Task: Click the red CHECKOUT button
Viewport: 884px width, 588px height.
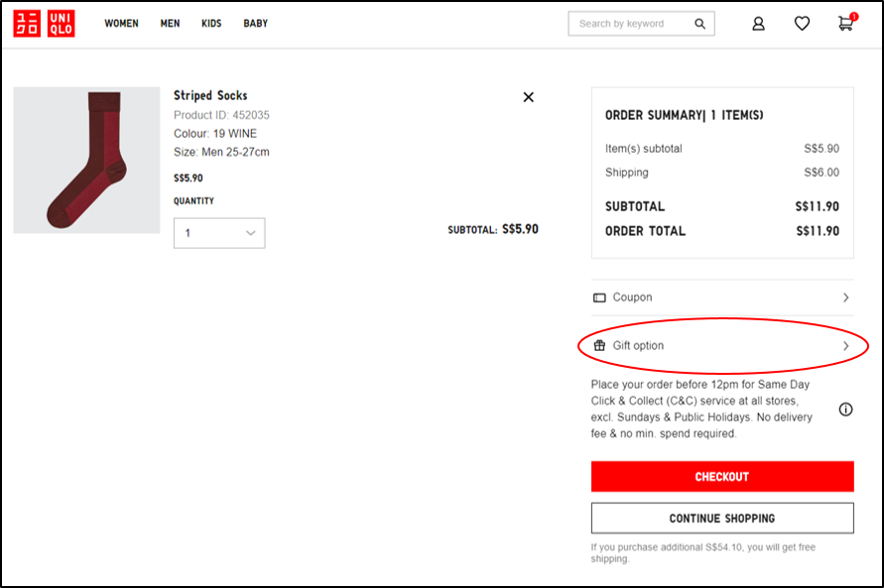Action: (x=721, y=477)
